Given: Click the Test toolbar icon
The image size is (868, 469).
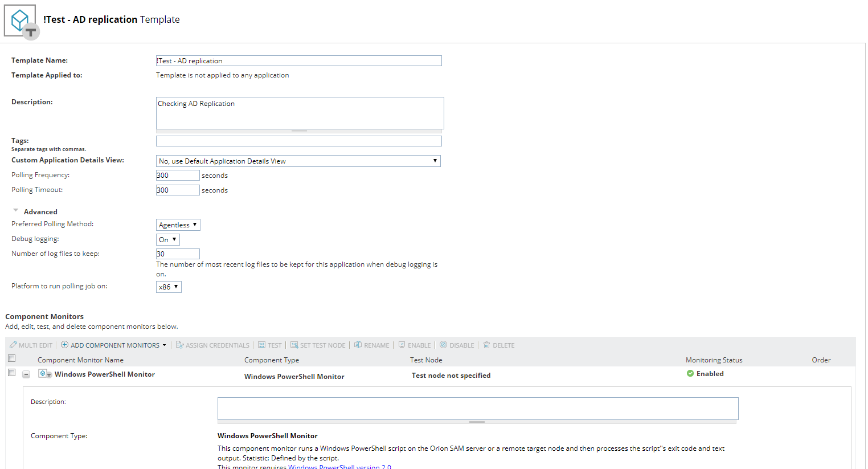Looking at the screenshot, I should point(262,345).
